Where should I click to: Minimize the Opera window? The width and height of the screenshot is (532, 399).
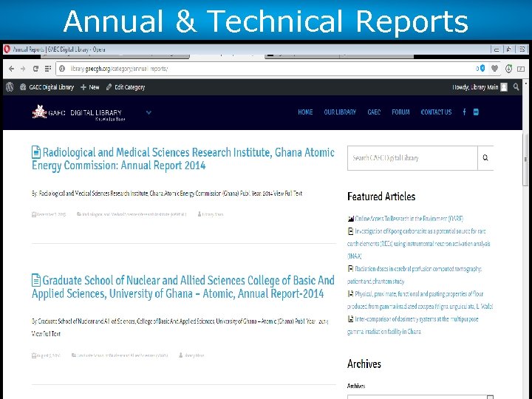point(497,50)
